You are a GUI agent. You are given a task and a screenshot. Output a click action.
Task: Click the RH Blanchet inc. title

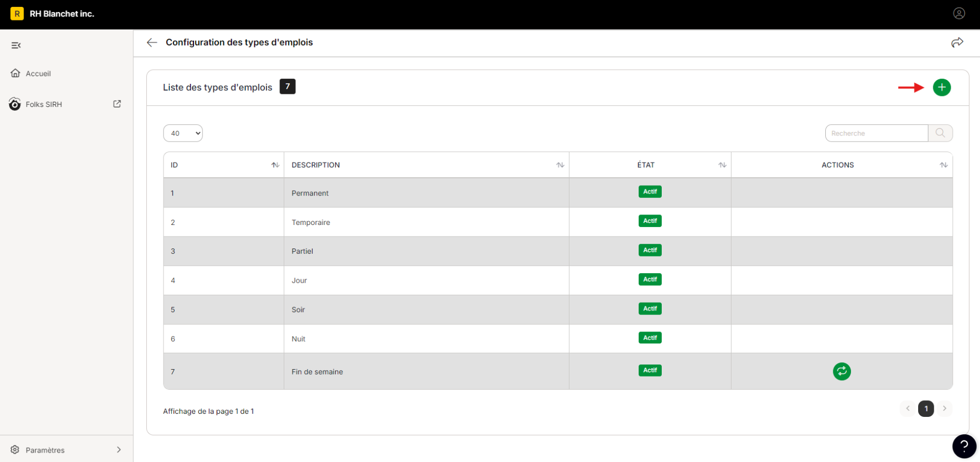[62, 14]
